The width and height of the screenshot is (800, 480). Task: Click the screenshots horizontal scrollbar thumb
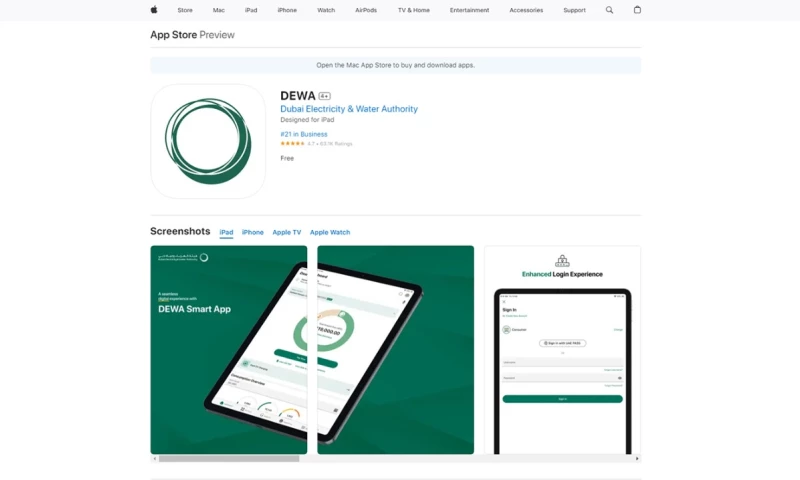[229, 459]
